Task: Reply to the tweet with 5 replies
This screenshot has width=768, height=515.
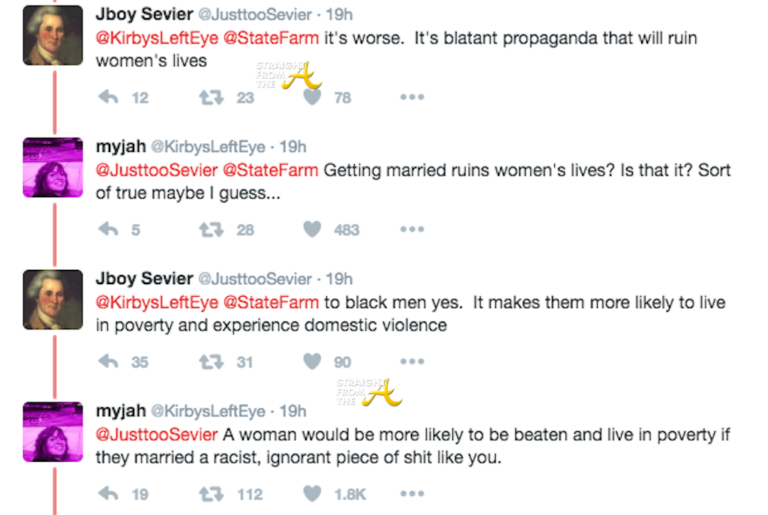Action: [110, 230]
